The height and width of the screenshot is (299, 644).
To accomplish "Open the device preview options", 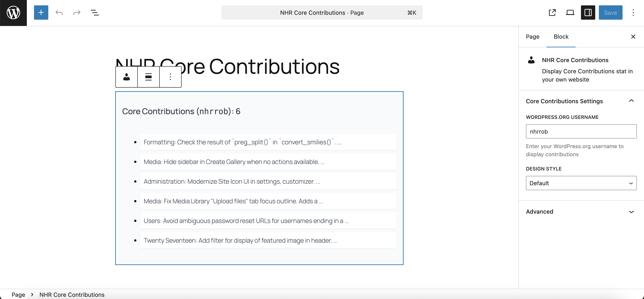I will 570,13.
